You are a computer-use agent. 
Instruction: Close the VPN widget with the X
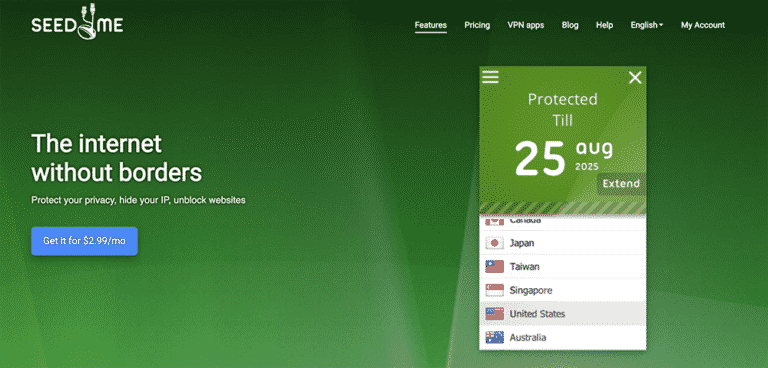(x=635, y=77)
